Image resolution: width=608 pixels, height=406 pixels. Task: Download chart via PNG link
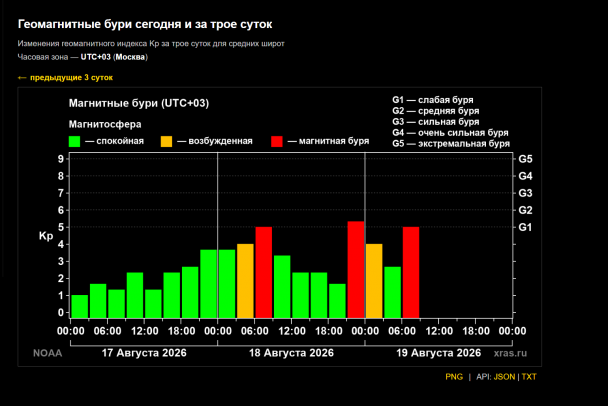pyautogui.click(x=454, y=377)
